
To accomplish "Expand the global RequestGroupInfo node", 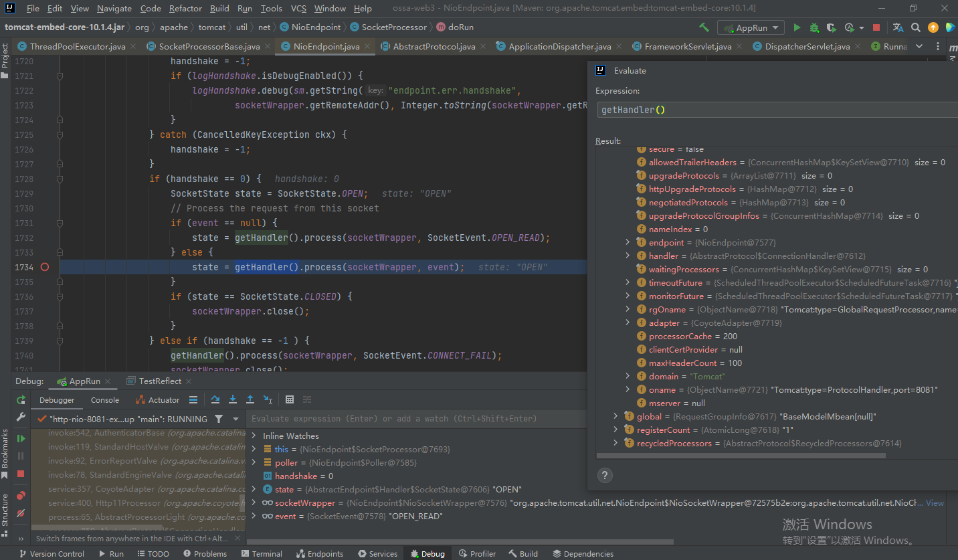I will point(615,416).
